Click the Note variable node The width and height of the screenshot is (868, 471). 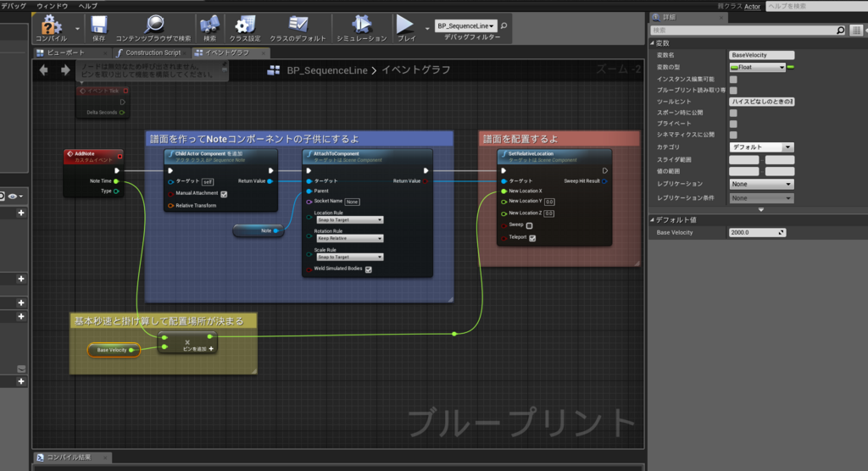[x=259, y=230]
